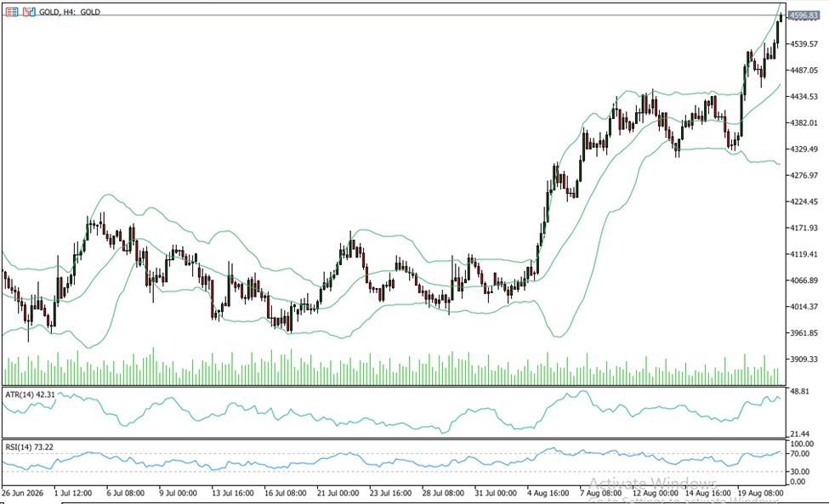Screen dimensions: 829x504
Task: Click the 4066.89 price scale value
Action: point(803,280)
